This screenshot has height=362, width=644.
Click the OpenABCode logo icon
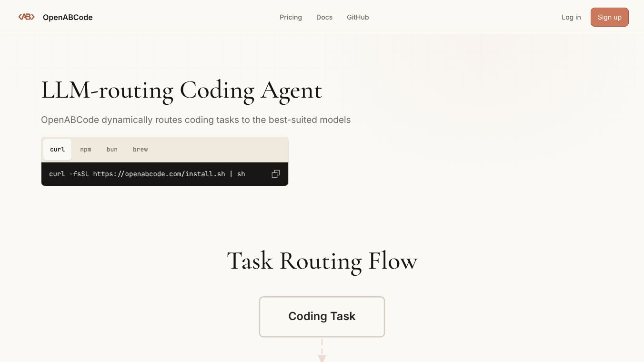pyautogui.click(x=26, y=17)
